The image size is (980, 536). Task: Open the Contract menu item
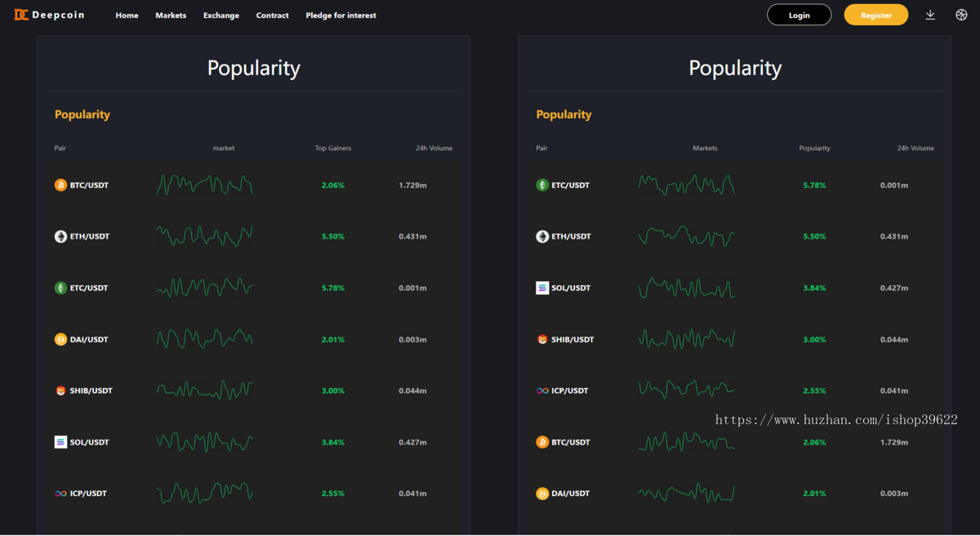(x=272, y=16)
